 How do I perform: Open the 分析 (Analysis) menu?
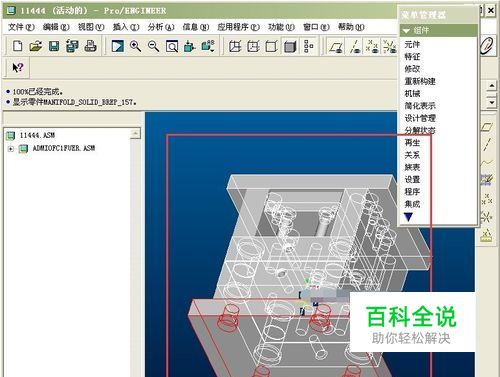(x=161, y=27)
